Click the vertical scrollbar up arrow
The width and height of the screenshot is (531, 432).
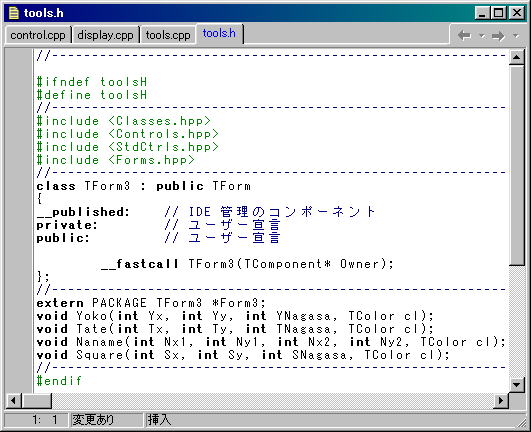pos(516,57)
